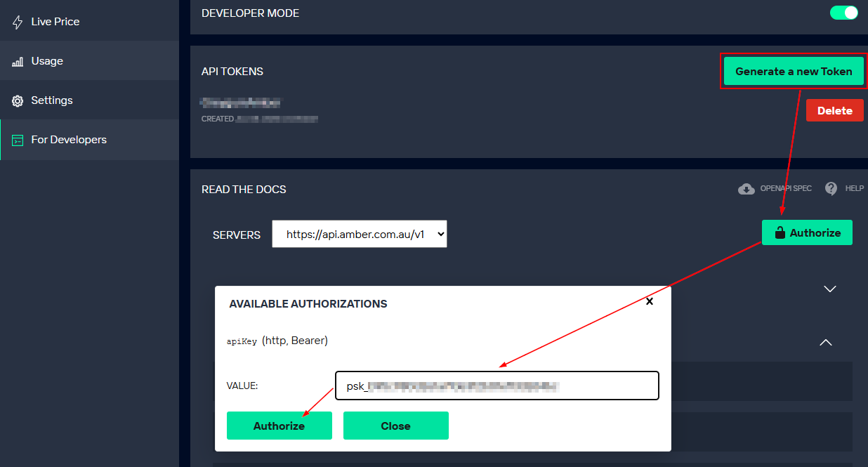Viewport: 868px width, 467px height.
Task: Delete the existing API token
Action: [x=834, y=111]
